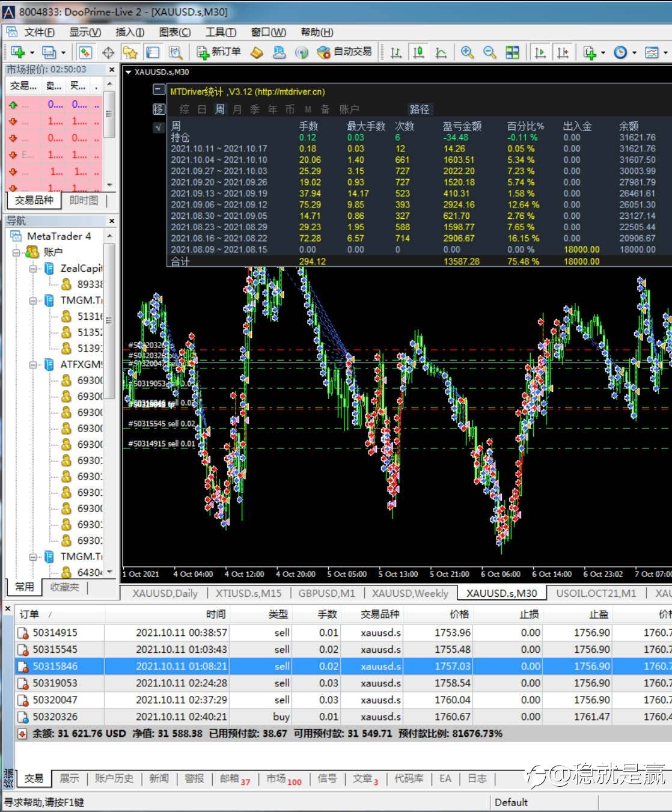Select the 账户 tab in MTDriver panel
Viewport: 672px width, 812px height.
point(349,109)
